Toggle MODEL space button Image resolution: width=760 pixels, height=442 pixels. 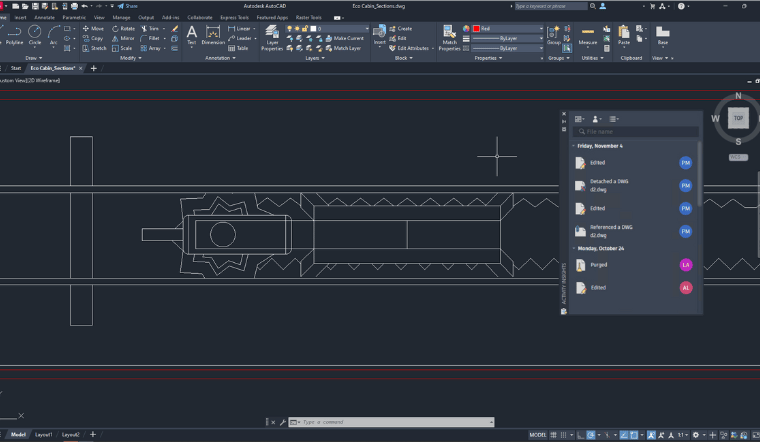538,435
